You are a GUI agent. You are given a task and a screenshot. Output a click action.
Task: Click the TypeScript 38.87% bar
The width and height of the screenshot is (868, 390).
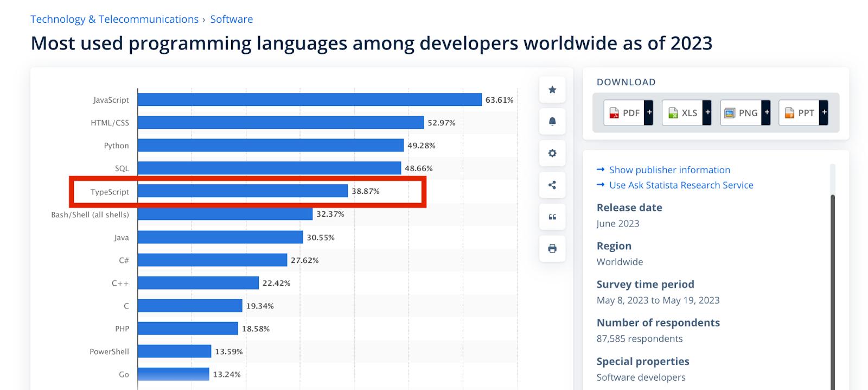(242, 191)
